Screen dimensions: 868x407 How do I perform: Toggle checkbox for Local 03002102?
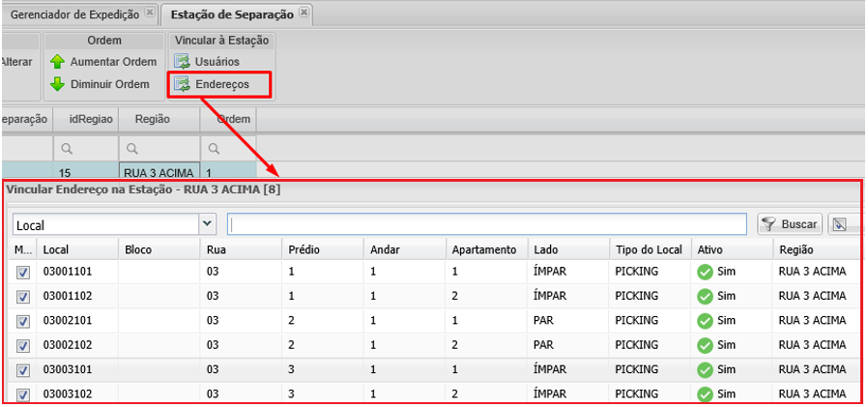[x=23, y=345]
